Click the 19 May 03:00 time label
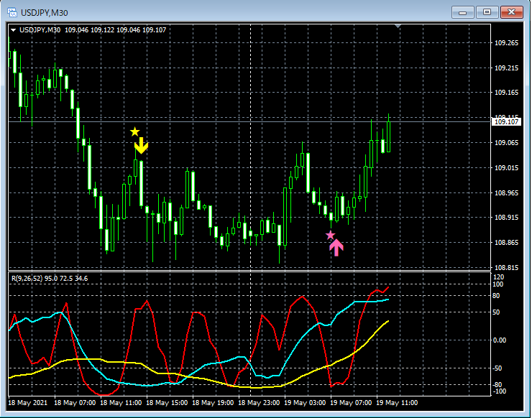The height and width of the screenshot is (418, 532). pyautogui.click(x=305, y=403)
